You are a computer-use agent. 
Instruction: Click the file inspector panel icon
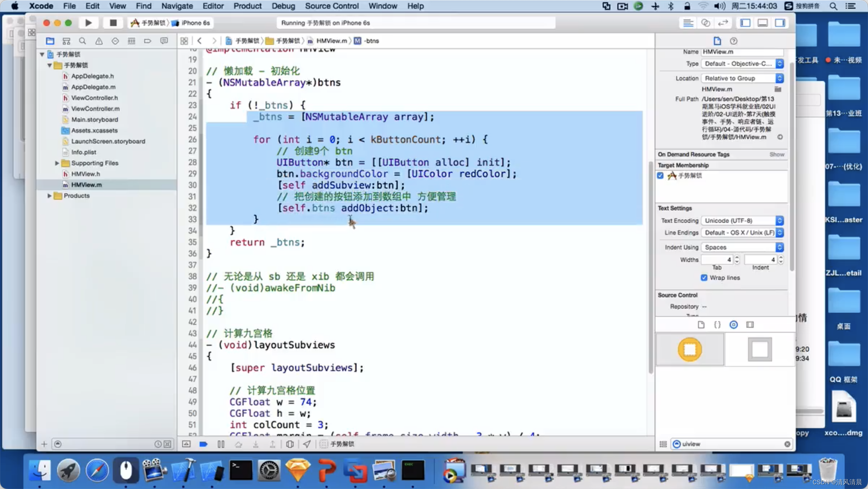coord(717,41)
